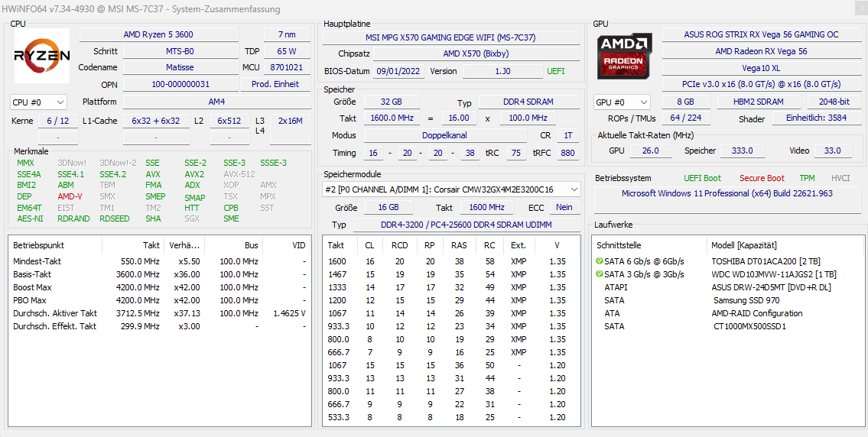
Task: Click the HBM2 SDRAM memory type field
Action: point(759,102)
